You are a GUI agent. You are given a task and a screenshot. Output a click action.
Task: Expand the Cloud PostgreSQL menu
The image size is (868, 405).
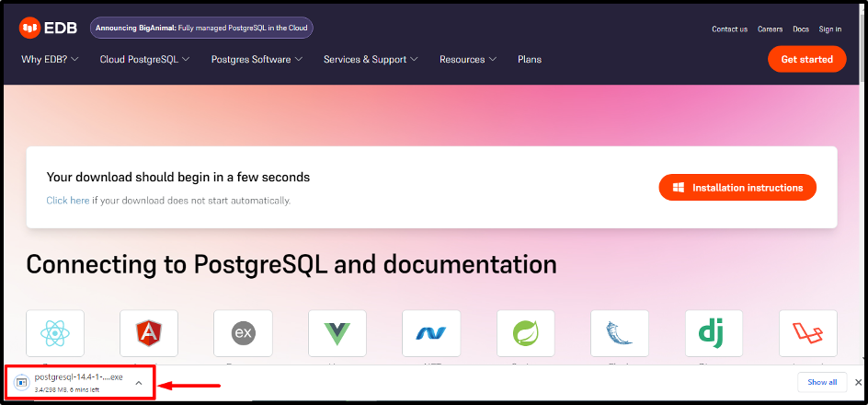coord(145,59)
